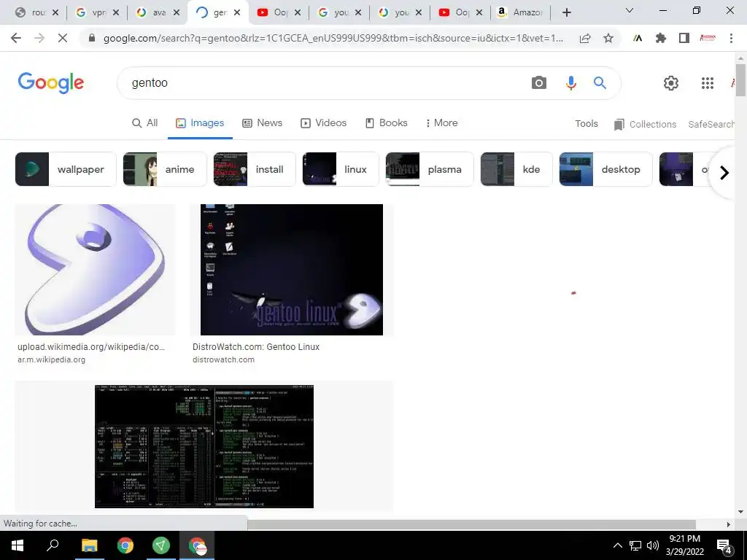The width and height of the screenshot is (747, 560).
Task: Toggle the browser side panel icon
Action: coord(684,38)
